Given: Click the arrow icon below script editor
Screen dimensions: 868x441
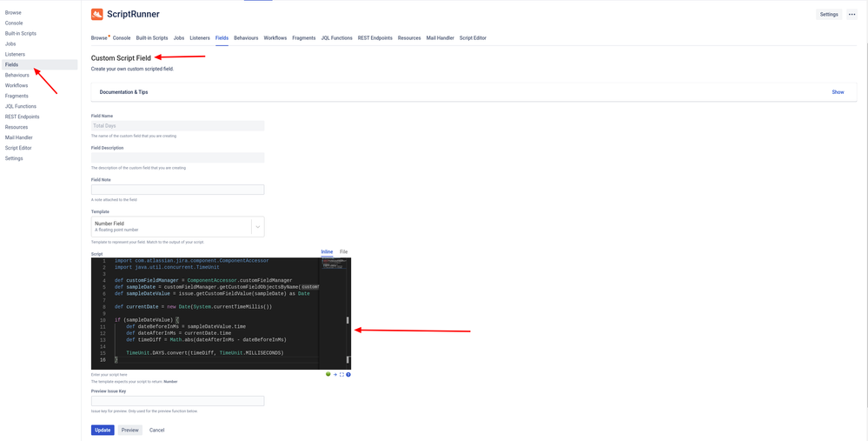Looking at the screenshot, I should click(x=335, y=375).
